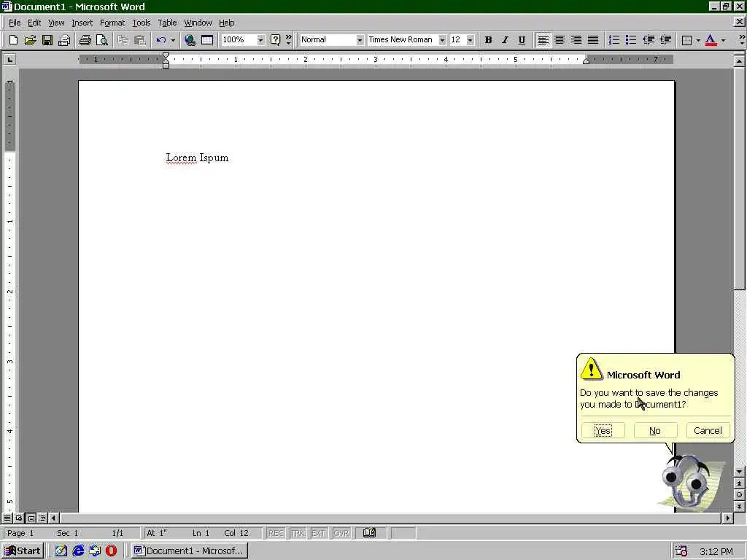Show more Formatting toolbar buttons chevron
The image size is (747, 560).
(x=742, y=40)
